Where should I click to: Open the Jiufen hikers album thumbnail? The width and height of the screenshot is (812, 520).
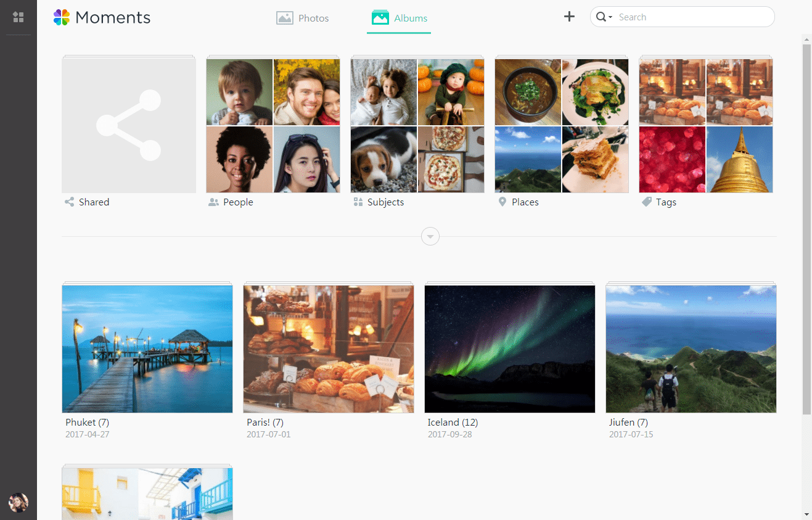tap(691, 349)
